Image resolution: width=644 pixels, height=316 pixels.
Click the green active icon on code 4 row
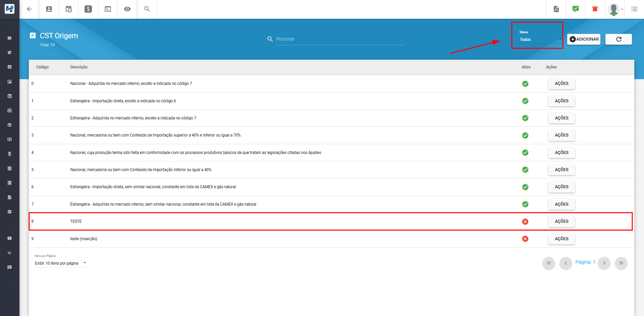pyautogui.click(x=525, y=153)
